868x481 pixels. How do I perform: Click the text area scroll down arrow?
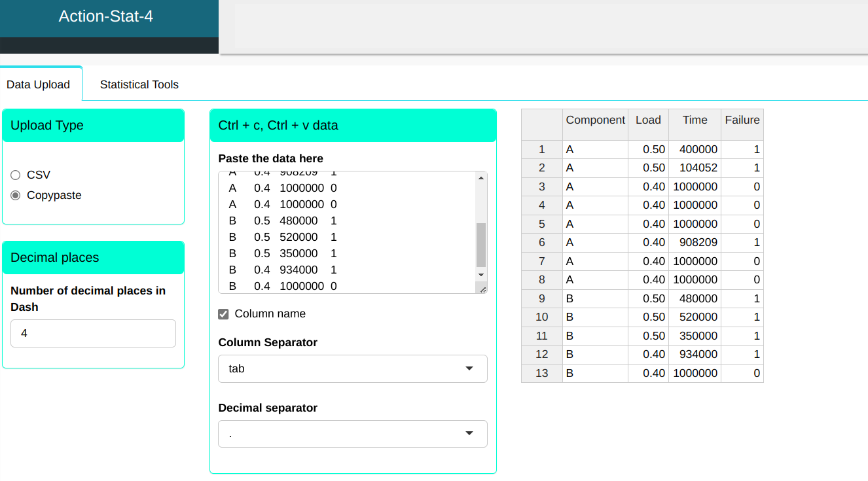pyautogui.click(x=481, y=275)
